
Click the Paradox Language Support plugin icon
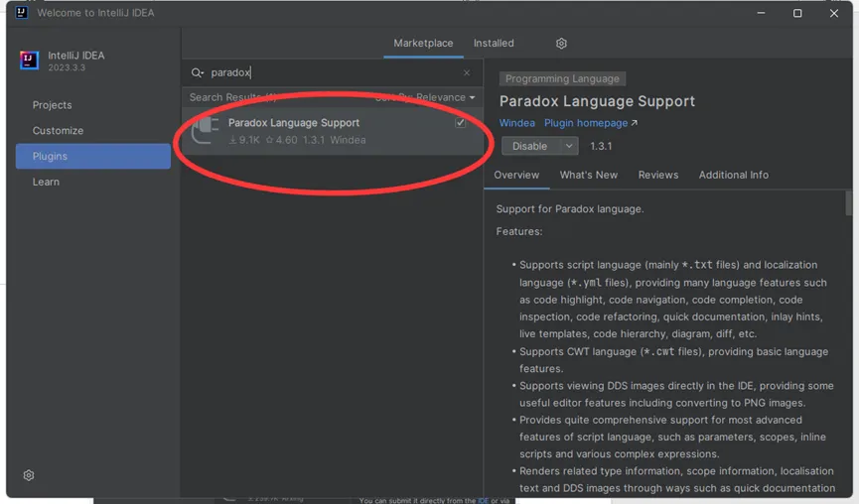(206, 131)
